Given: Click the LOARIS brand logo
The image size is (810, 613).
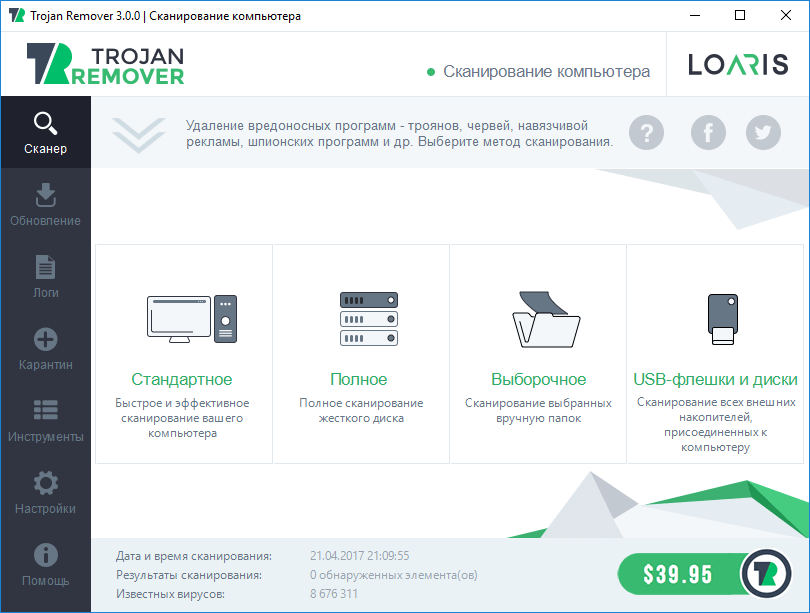Looking at the screenshot, I should tap(738, 65).
